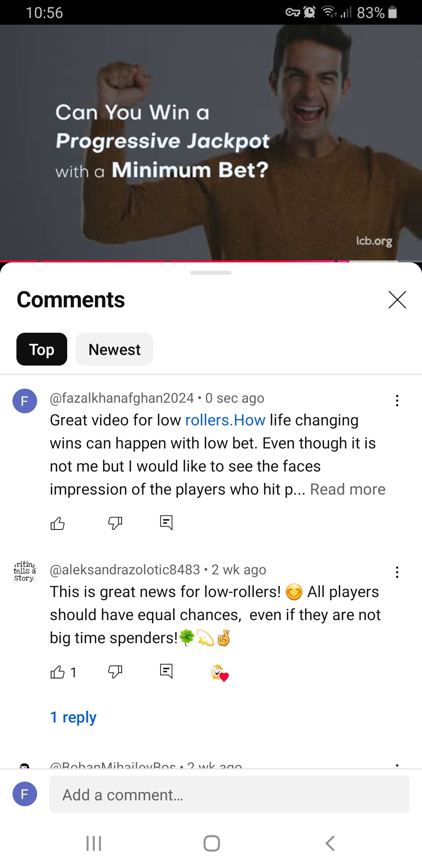Close the Comments panel
The height and width of the screenshot is (868, 422).
(397, 299)
